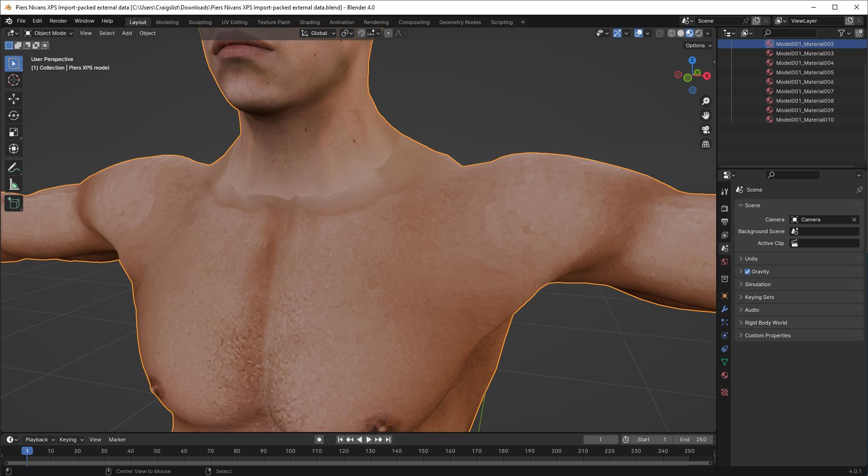The width and height of the screenshot is (868, 476).
Task: Select the Annotate pencil tool
Action: [x=14, y=167]
